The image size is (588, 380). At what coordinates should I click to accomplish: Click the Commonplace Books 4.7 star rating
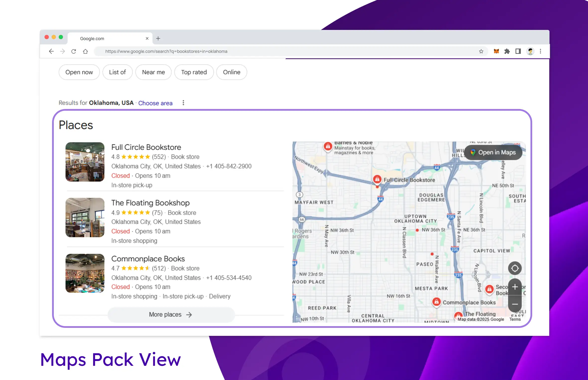(135, 268)
